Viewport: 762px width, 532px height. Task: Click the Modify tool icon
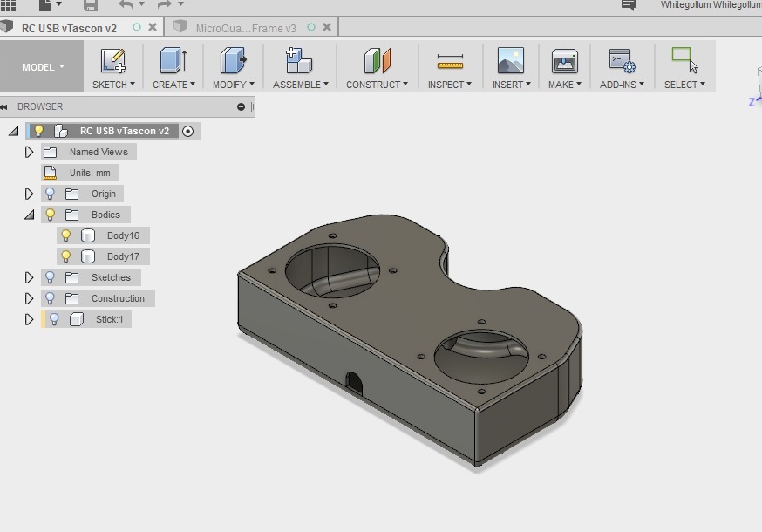[230, 61]
